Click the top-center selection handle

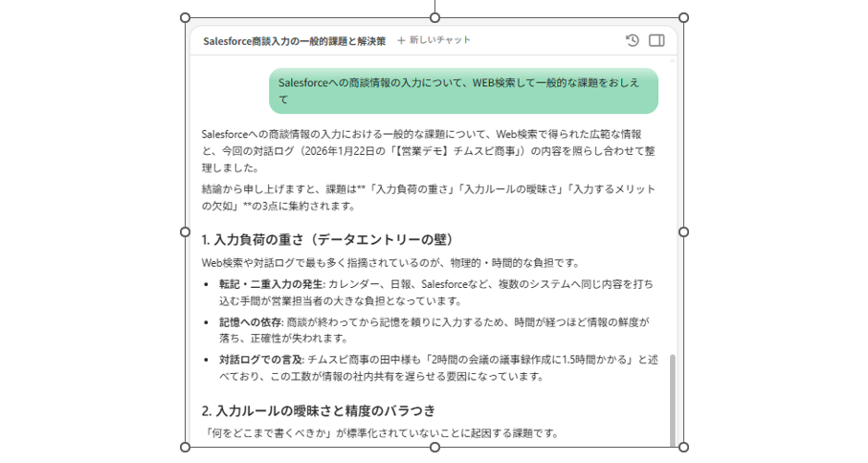click(x=435, y=18)
